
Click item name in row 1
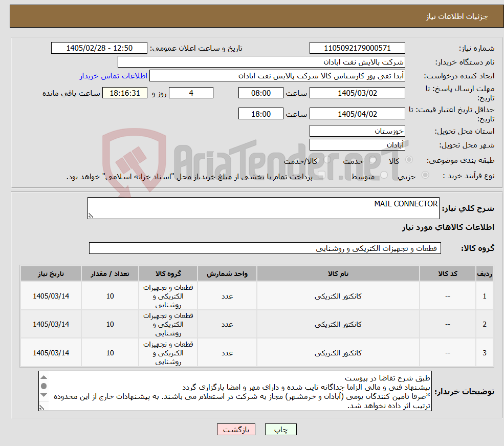click(x=338, y=296)
